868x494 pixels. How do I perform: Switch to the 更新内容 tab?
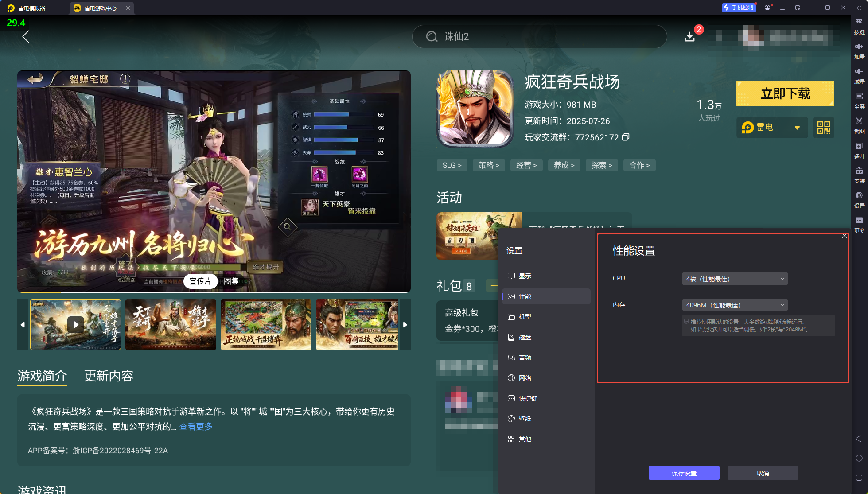[x=109, y=376]
